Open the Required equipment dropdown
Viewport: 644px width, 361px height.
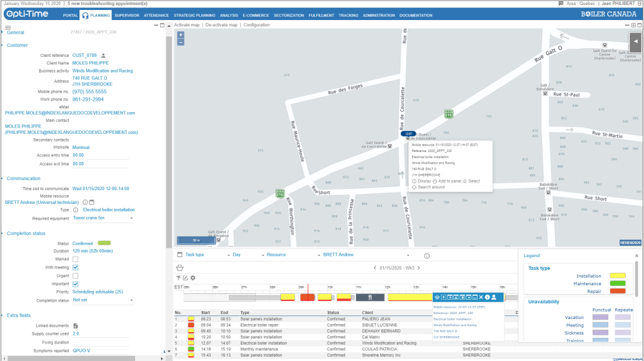(x=103, y=218)
